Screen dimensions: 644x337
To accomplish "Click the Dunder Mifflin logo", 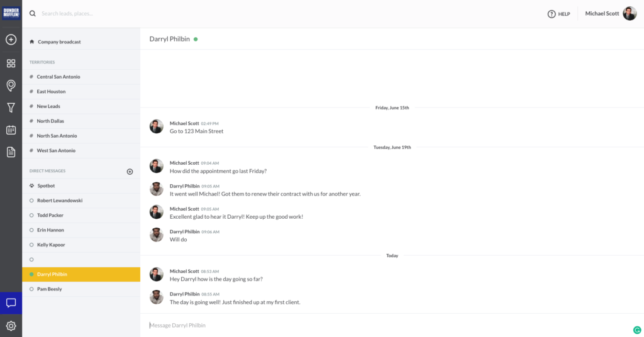I will pos(11,13).
